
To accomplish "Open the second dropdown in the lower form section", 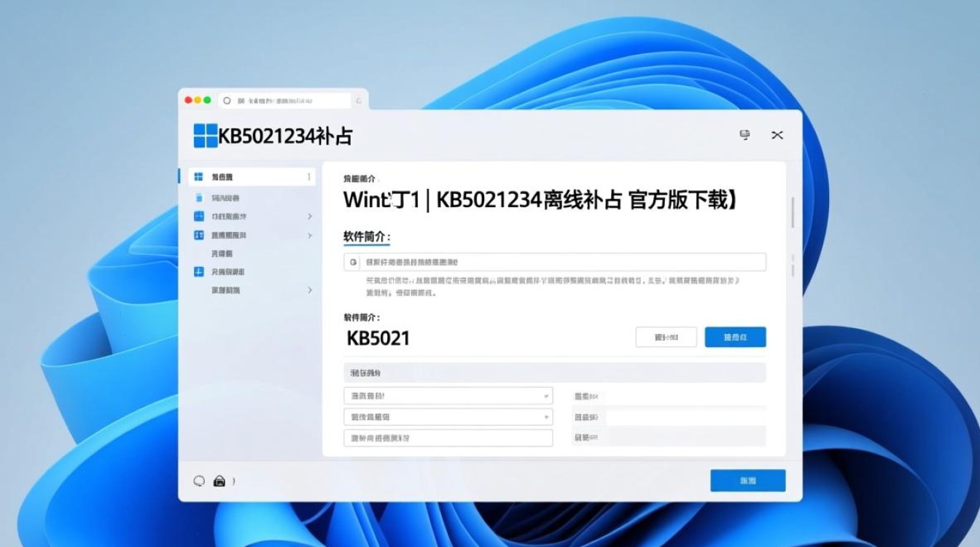I will point(447,416).
